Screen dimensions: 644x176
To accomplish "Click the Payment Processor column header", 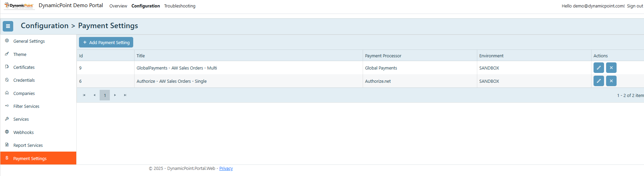I will (x=420, y=56).
